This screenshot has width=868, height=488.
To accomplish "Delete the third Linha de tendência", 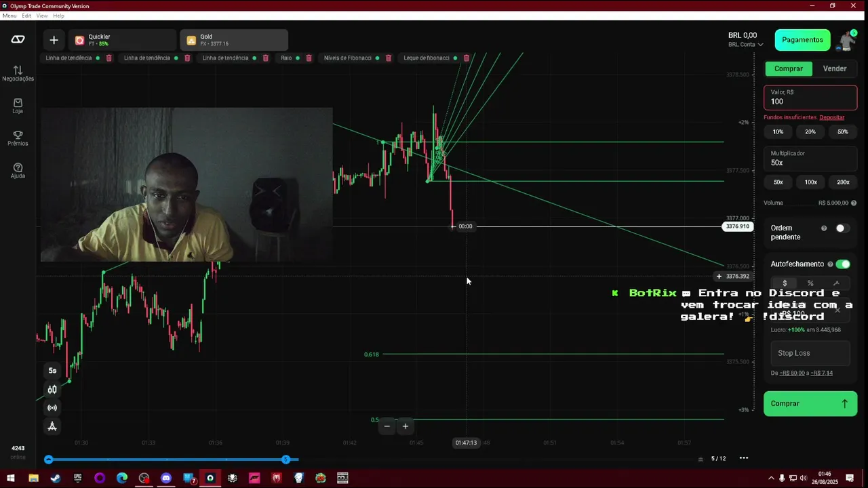I will click(265, 58).
